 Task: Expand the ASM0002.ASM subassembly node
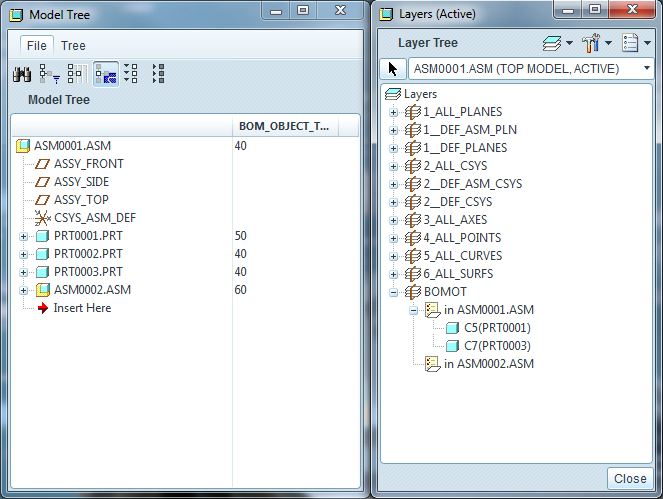24,291
